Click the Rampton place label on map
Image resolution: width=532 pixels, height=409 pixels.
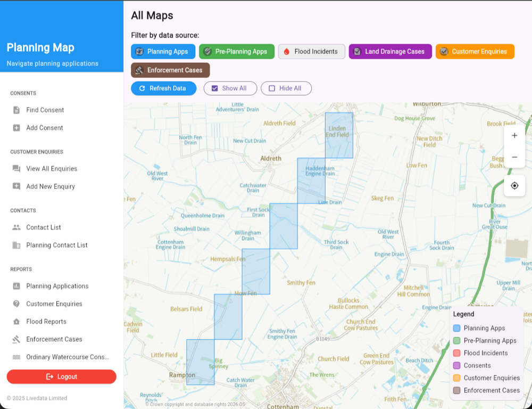pyautogui.click(x=182, y=375)
